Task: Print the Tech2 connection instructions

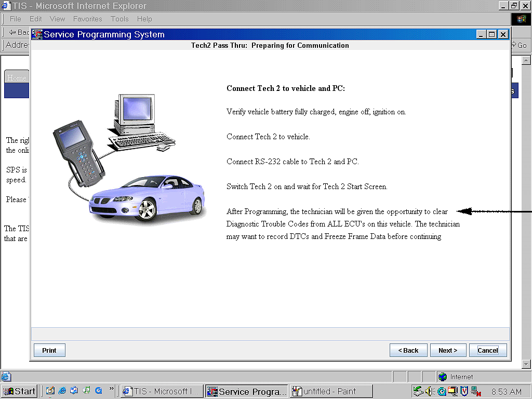Action: pyautogui.click(x=49, y=350)
